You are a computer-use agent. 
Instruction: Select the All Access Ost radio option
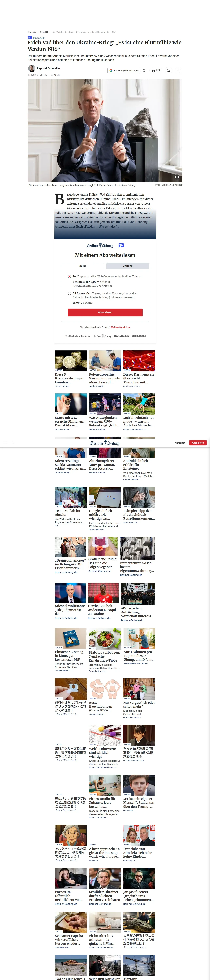[69, 293]
